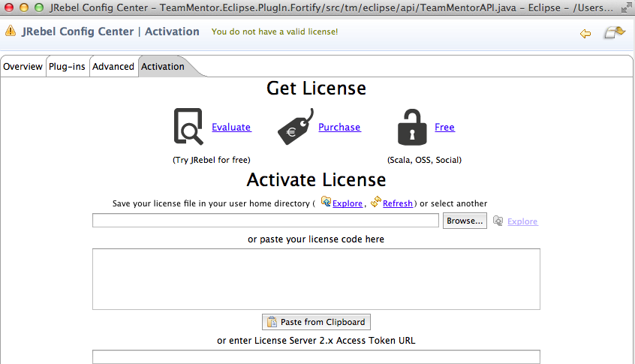Viewport: 635px width, 364px height.
Task: Click the icon beside the first Explore link
Action: pyautogui.click(x=326, y=202)
